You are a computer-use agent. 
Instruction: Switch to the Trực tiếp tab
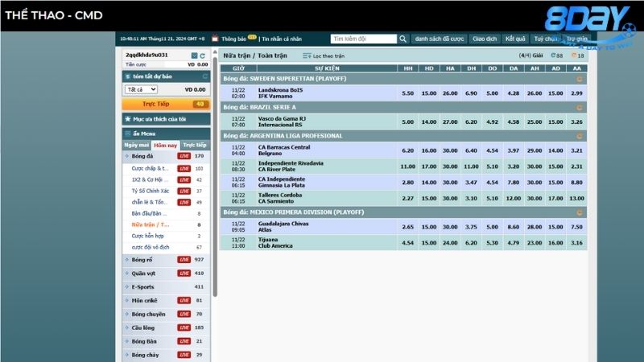(195, 146)
